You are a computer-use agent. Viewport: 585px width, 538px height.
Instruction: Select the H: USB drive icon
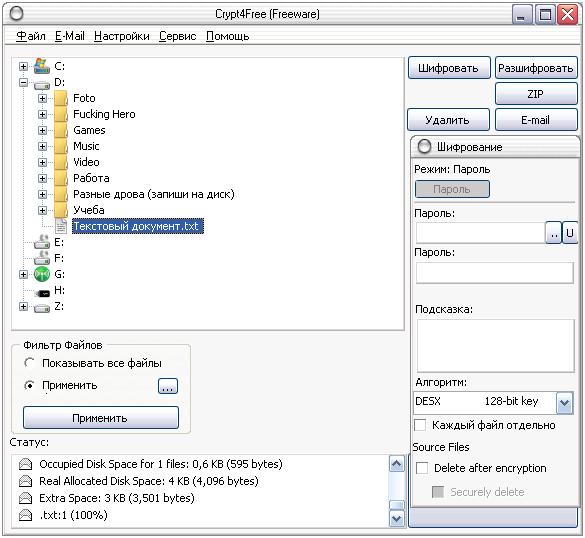[x=42, y=293]
